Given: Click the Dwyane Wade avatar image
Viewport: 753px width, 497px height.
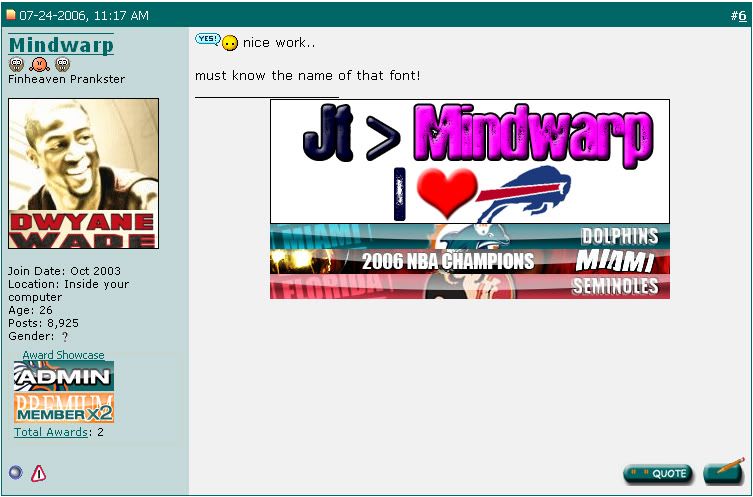Looking at the screenshot, I should (84, 173).
